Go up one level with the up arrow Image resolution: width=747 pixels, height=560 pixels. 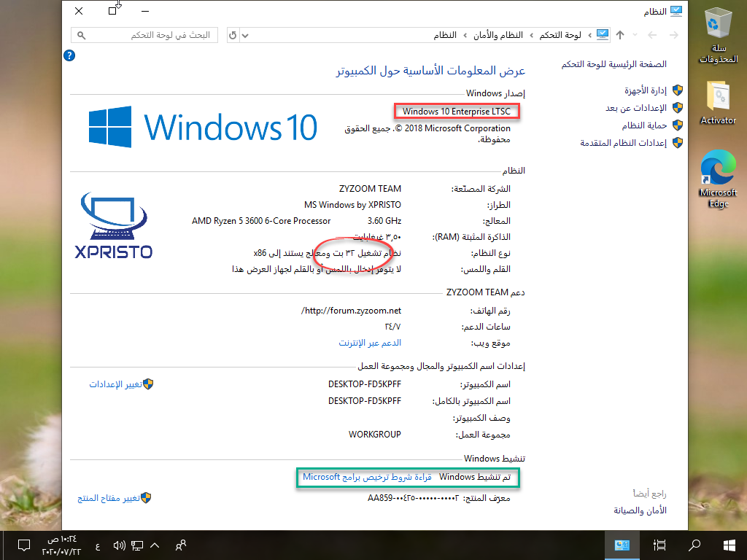click(620, 35)
